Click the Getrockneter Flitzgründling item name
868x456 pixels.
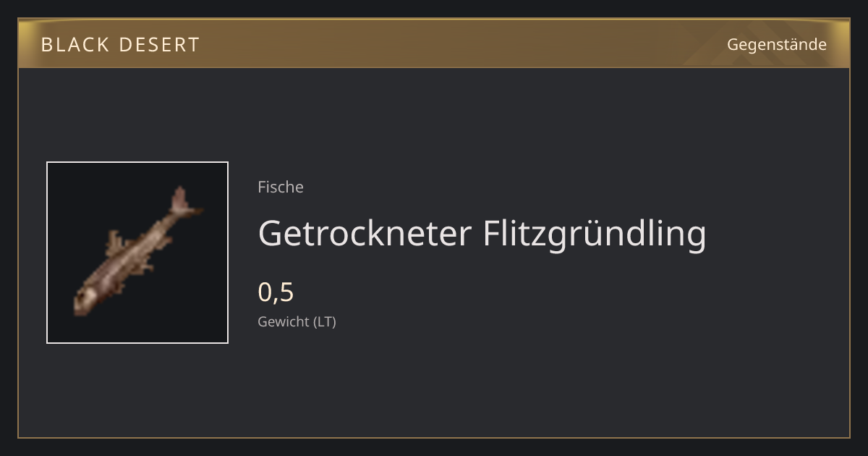pos(482,233)
